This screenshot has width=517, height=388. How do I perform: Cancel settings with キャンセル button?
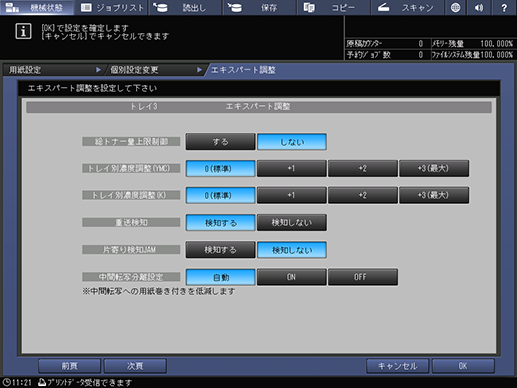(397, 366)
